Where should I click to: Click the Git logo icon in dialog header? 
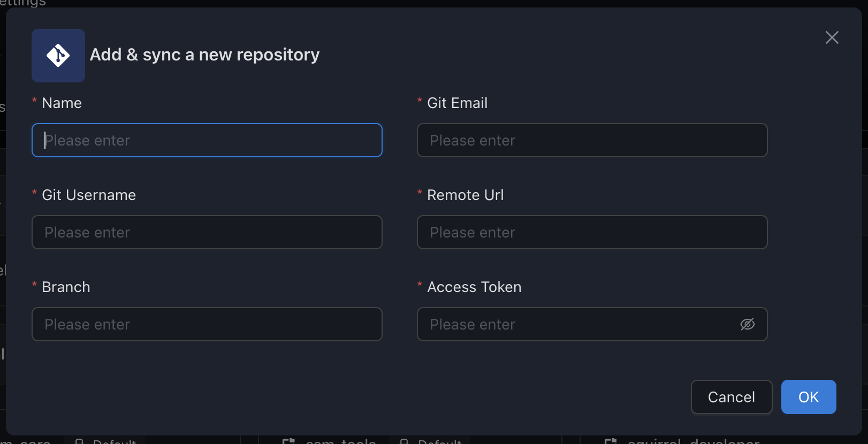tap(58, 56)
